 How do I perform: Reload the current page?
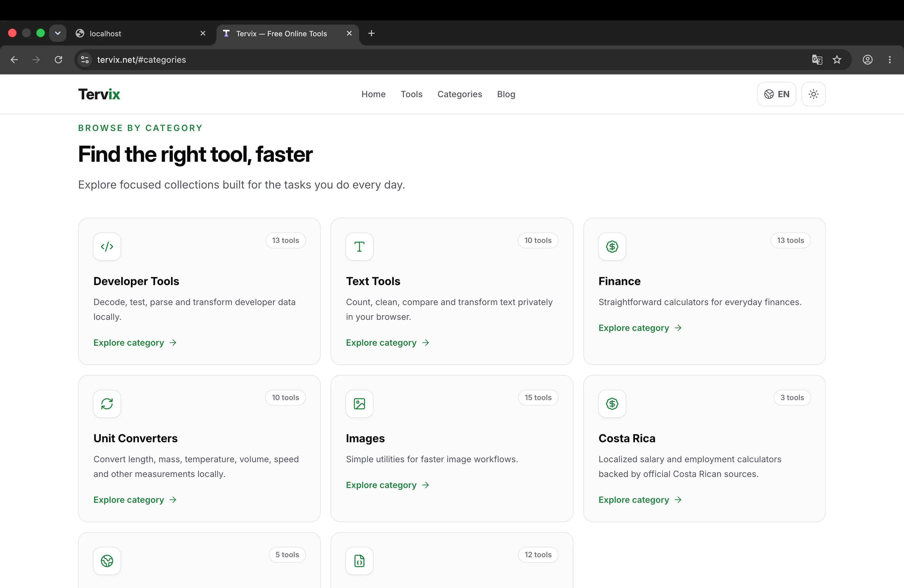(58, 60)
